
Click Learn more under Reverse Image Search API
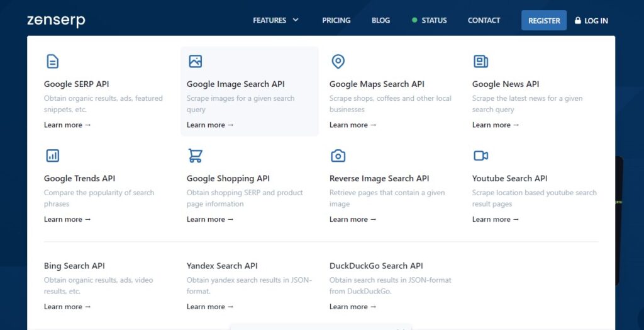pos(353,219)
